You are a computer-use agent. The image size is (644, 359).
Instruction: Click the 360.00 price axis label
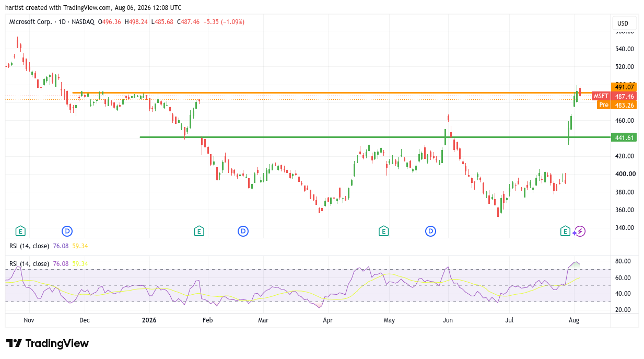coord(625,210)
